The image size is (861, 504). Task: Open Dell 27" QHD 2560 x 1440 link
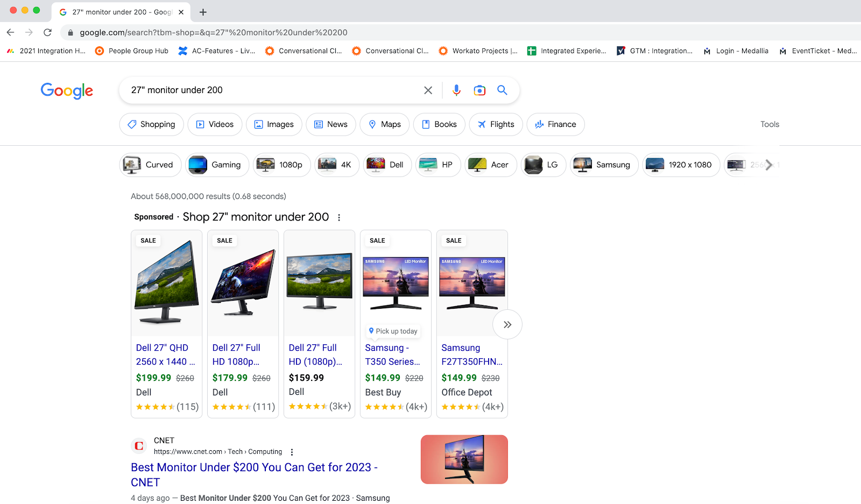tap(166, 354)
